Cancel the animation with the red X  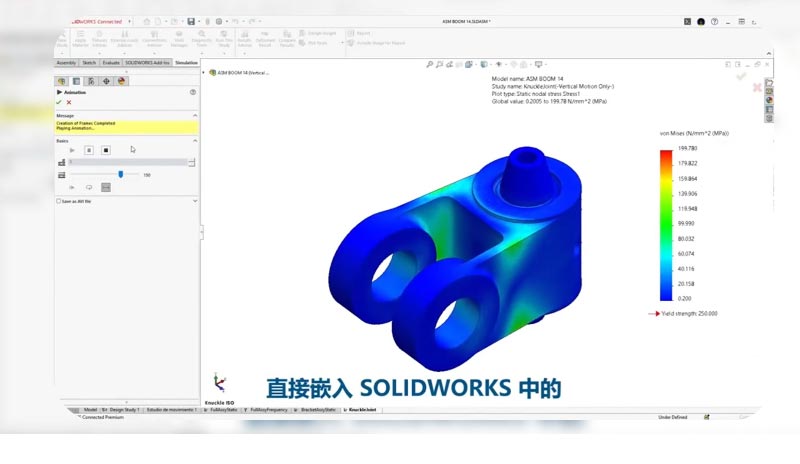pyautogui.click(x=69, y=102)
